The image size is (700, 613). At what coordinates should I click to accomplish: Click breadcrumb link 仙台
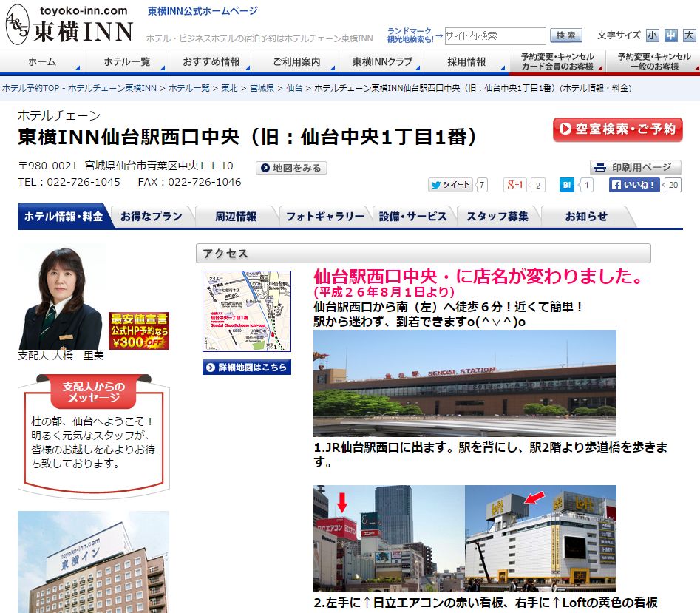tap(294, 88)
